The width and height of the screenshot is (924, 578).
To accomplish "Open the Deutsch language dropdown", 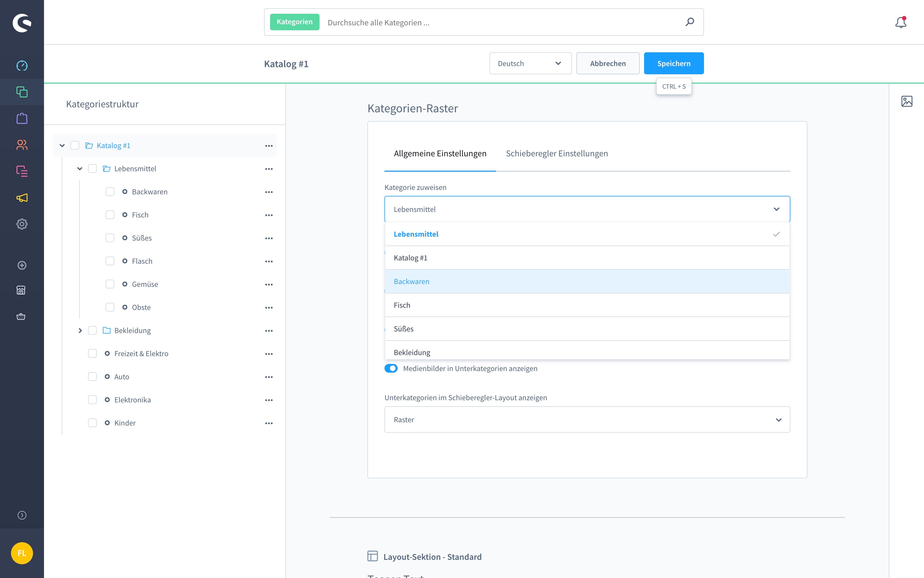I will click(530, 64).
